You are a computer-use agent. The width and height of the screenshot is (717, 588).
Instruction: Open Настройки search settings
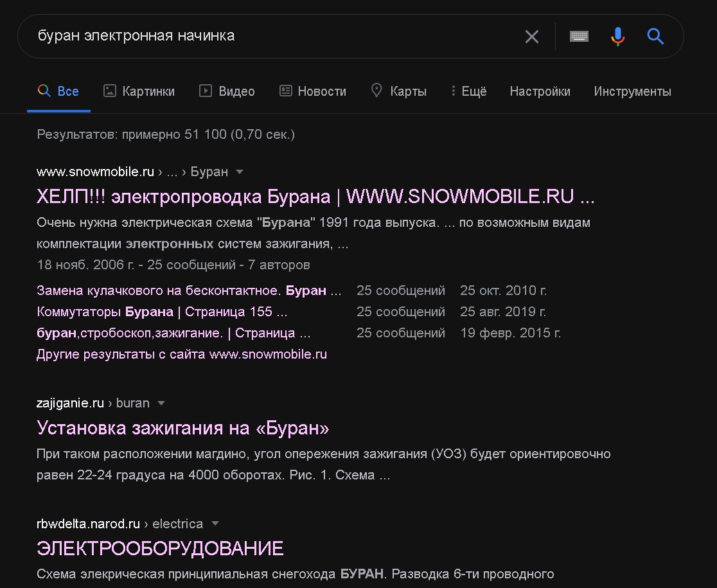tap(540, 91)
